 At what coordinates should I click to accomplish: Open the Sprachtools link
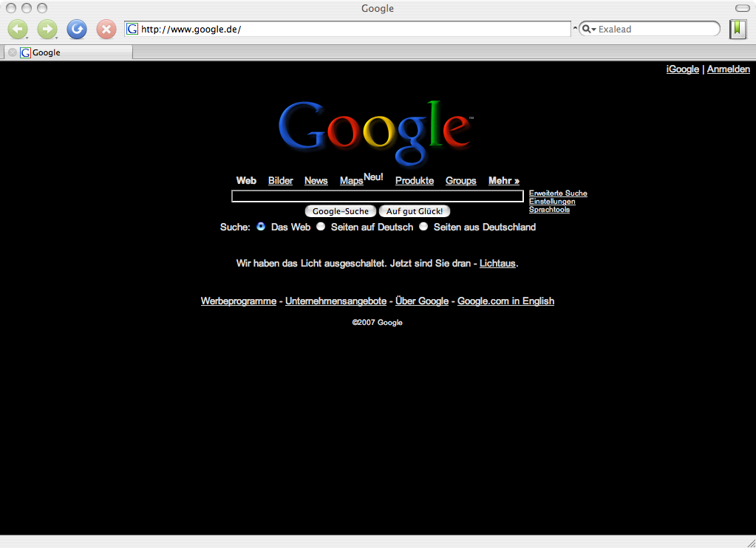pos(549,210)
